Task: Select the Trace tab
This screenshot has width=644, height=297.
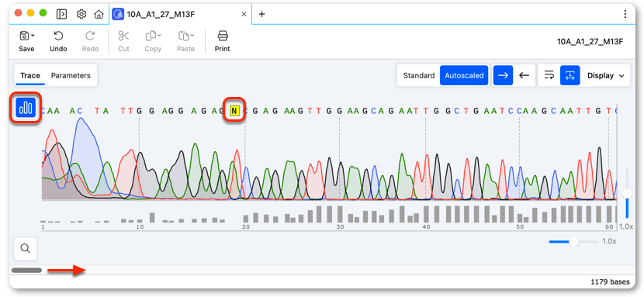Action: coord(30,75)
